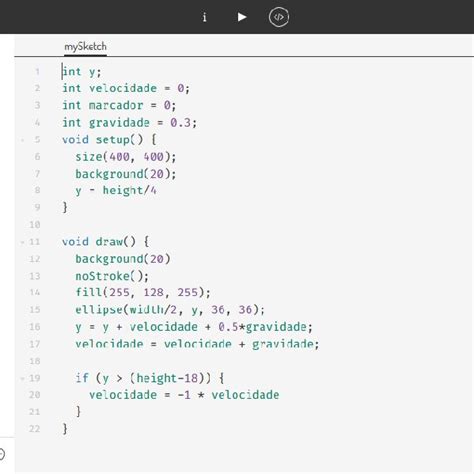Click line number 22 in gutter
The image size is (474, 474).
(x=35, y=429)
